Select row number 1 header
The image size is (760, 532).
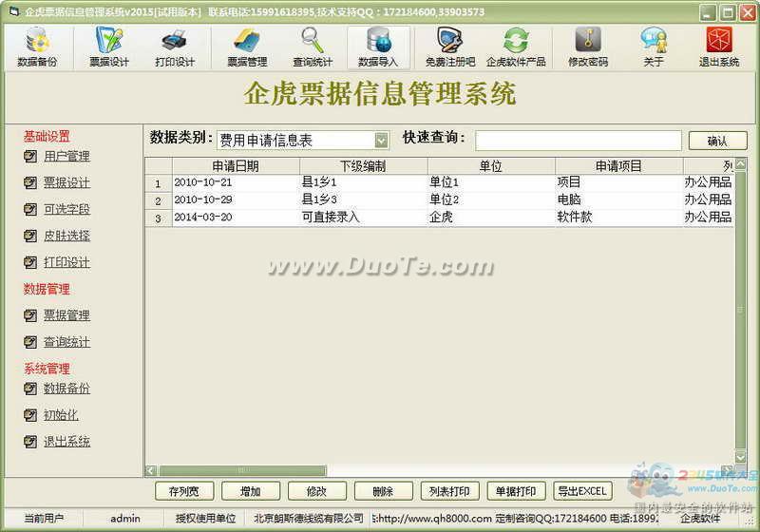coord(159,183)
